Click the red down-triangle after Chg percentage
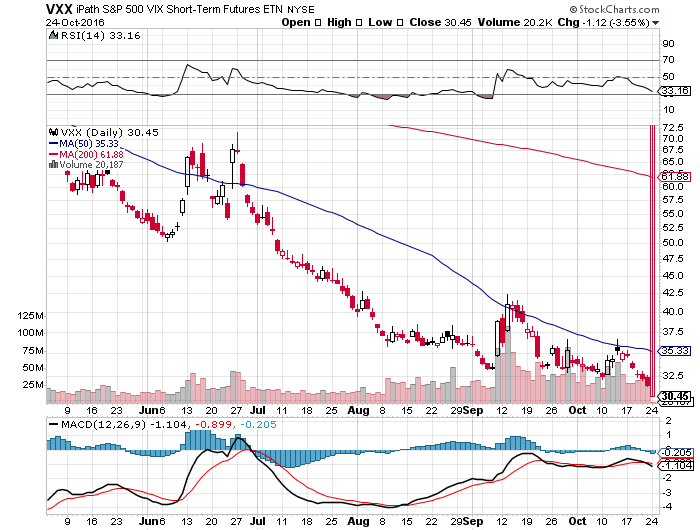The height and width of the screenshot is (530, 700). (655, 23)
